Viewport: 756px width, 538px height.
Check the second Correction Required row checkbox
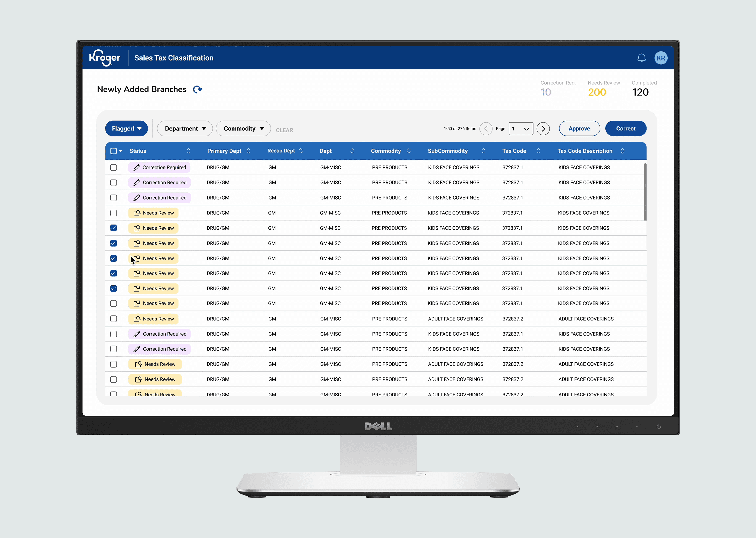tap(114, 183)
